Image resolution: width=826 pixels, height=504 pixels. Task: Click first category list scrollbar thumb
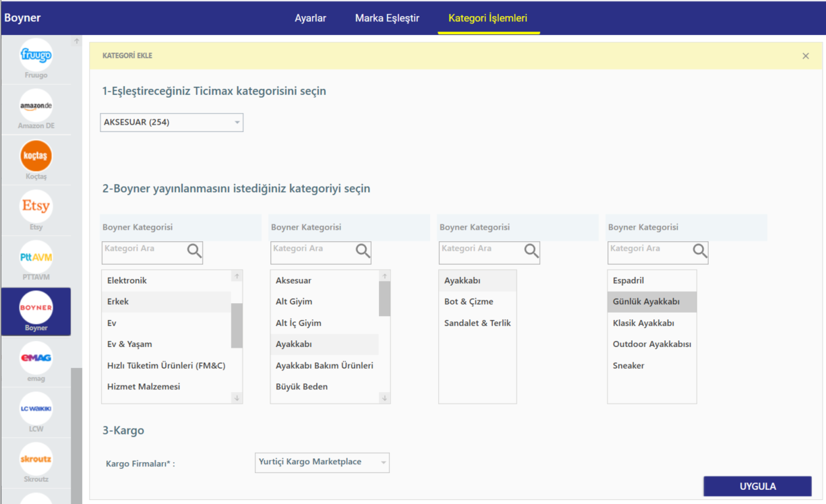click(x=237, y=325)
